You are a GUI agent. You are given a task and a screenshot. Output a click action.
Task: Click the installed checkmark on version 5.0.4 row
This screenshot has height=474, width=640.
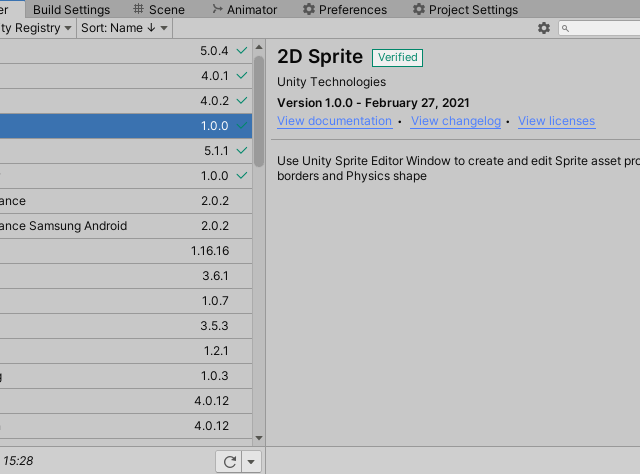coord(242,51)
